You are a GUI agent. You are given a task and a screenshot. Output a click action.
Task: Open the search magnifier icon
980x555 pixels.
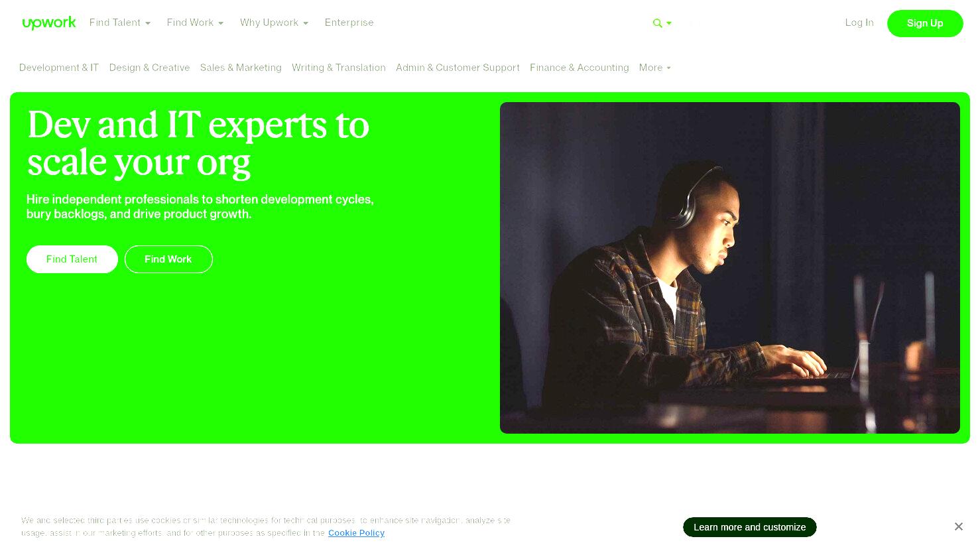click(x=657, y=23)
